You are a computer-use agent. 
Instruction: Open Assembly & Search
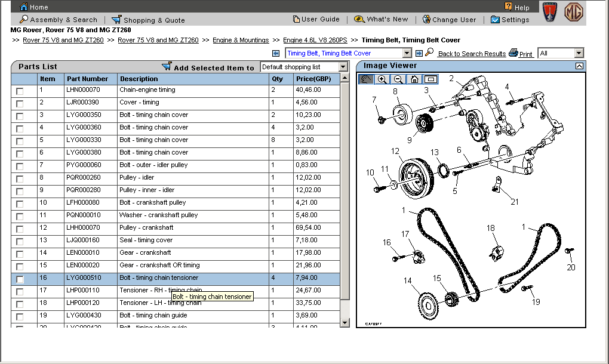click(x=59, y=20)
